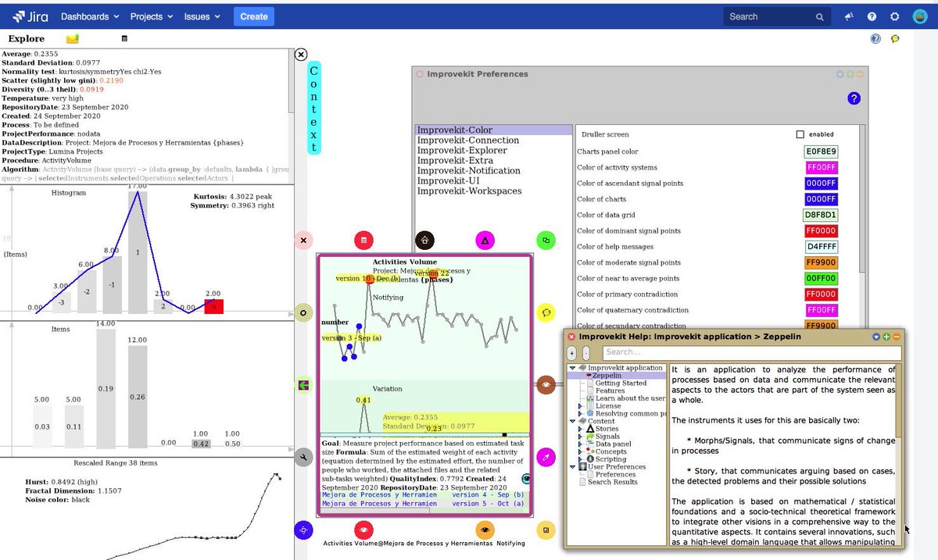Expand the Stories tree node
The height and width of the screenshot is (560, 938).
pyautogui.click(x=580, y=429)
